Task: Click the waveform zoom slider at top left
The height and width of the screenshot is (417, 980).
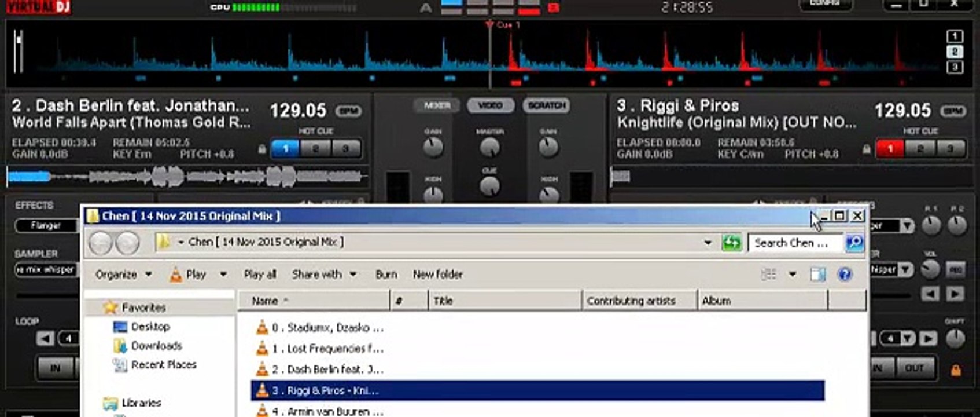Action: point(19,51)
